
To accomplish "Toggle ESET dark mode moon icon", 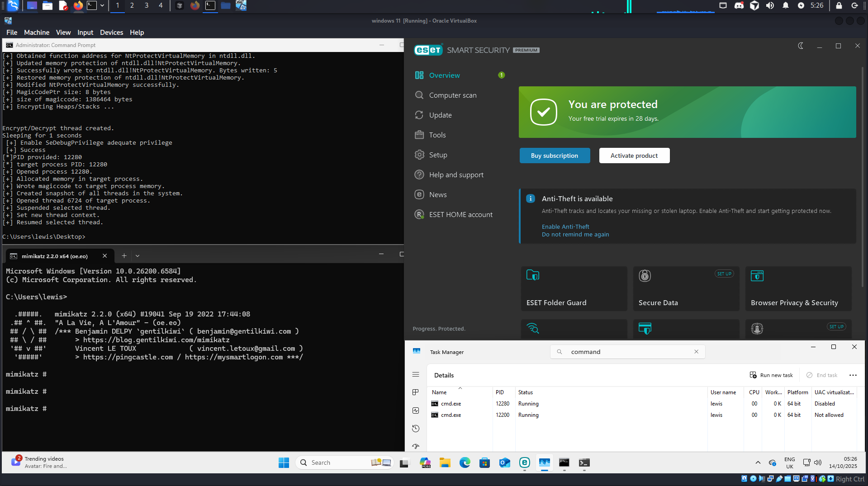I will point(801,46).
